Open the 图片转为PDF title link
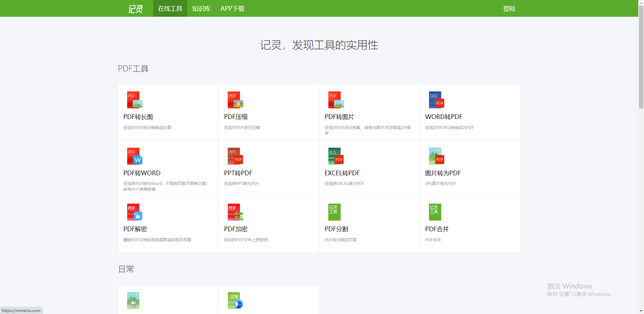644x314 pixels. point(443,173)
